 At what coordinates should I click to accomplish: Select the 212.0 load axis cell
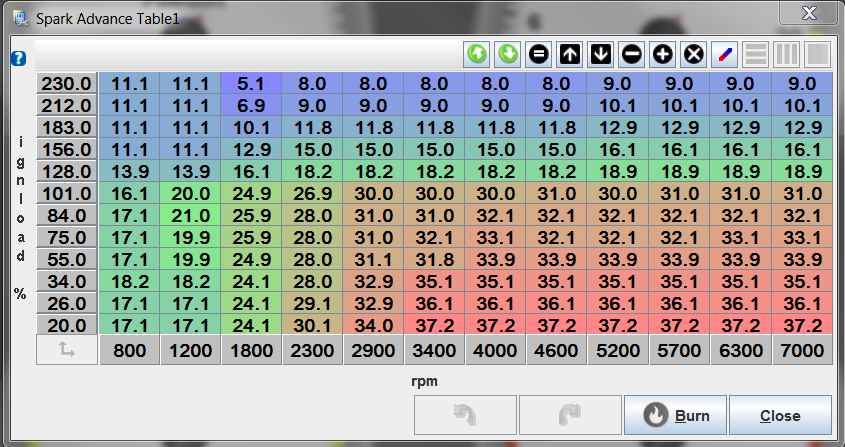coord(67,106)
